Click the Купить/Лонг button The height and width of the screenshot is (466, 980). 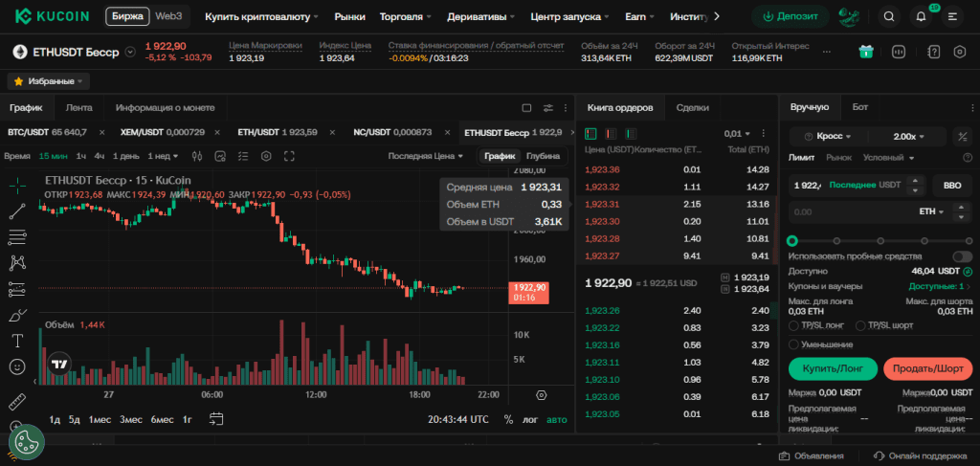[x=834, y=369]
